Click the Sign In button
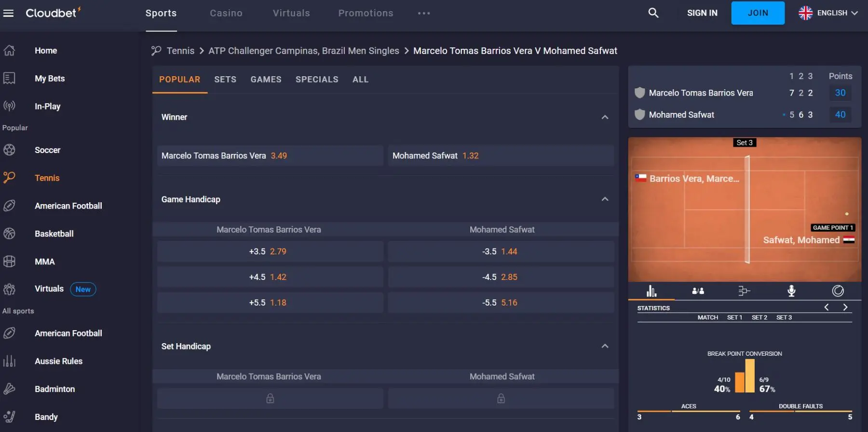 tap(702, 13)
